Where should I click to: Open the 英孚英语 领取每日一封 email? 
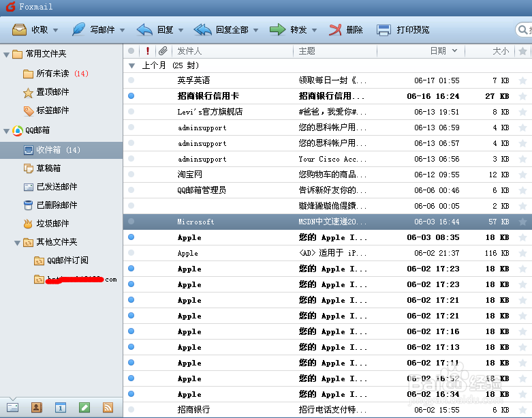click(328, 80)
